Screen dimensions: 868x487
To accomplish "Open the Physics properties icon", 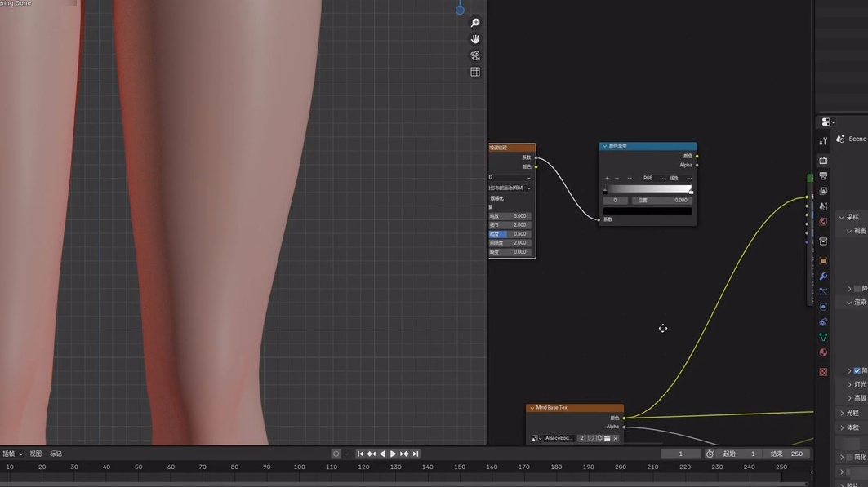I will pos(823,307).
